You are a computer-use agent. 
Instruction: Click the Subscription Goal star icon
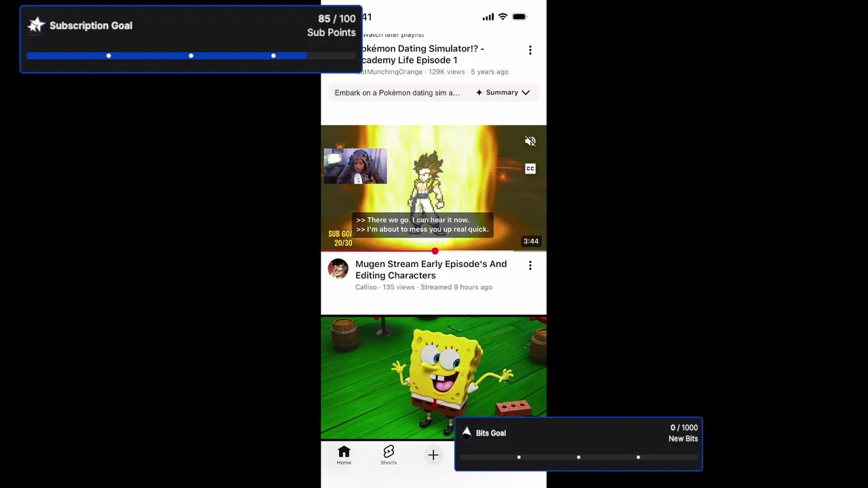pos(37,26)
